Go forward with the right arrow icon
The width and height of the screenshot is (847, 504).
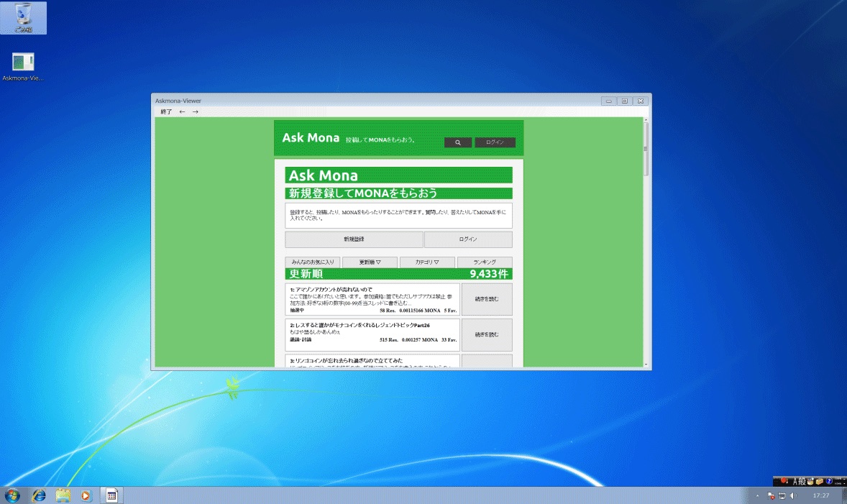pos(195,111)
